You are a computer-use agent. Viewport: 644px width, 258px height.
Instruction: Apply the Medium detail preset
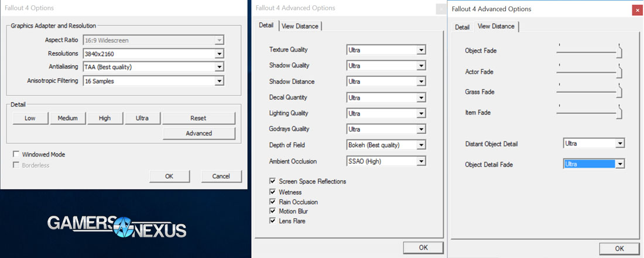tap(68, 118)
